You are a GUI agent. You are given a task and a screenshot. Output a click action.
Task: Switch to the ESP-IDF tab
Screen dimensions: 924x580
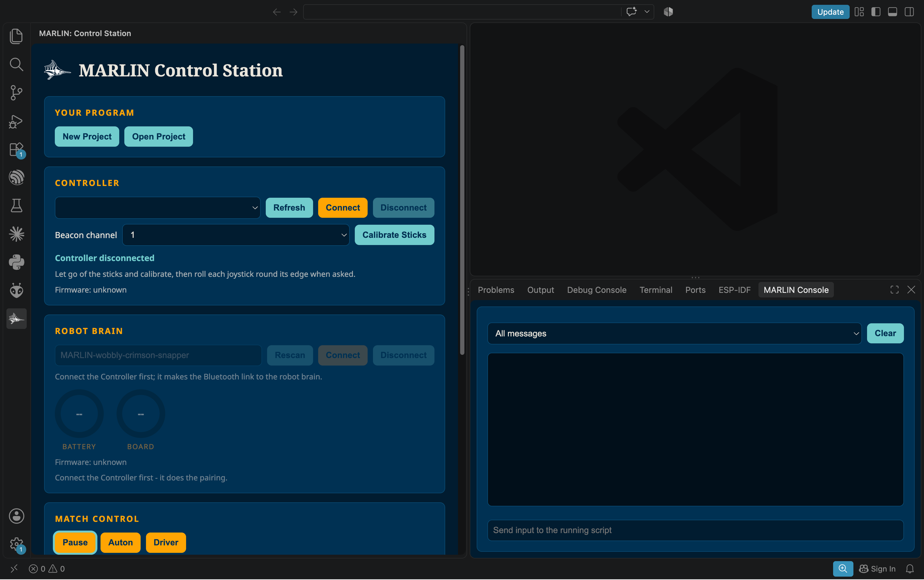[x=734, y=290]
